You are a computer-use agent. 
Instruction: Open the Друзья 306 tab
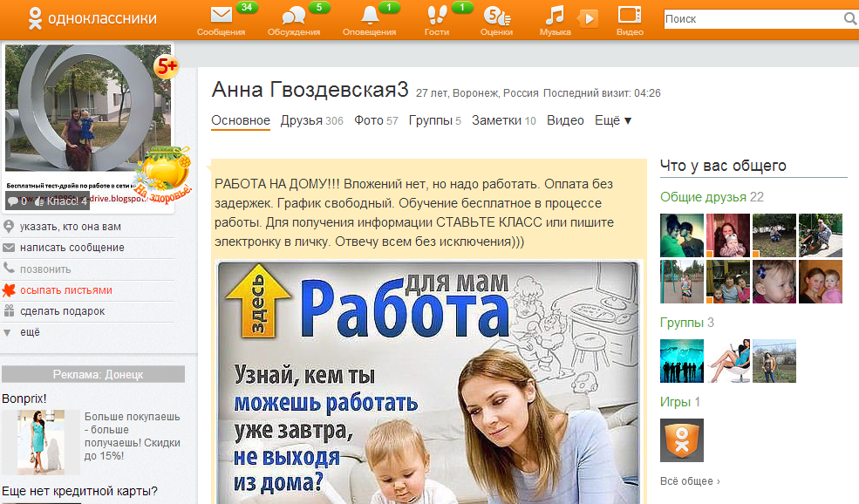[x=311, y=120]
